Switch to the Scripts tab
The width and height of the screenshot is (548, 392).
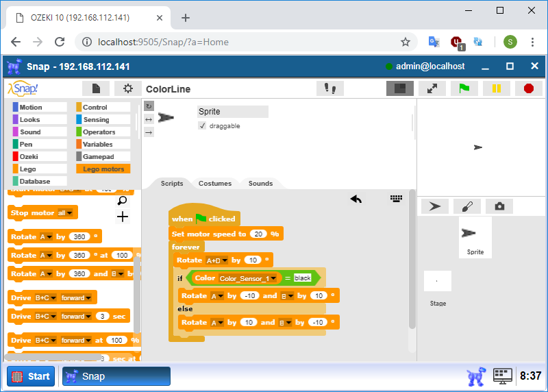click(172, 183)
